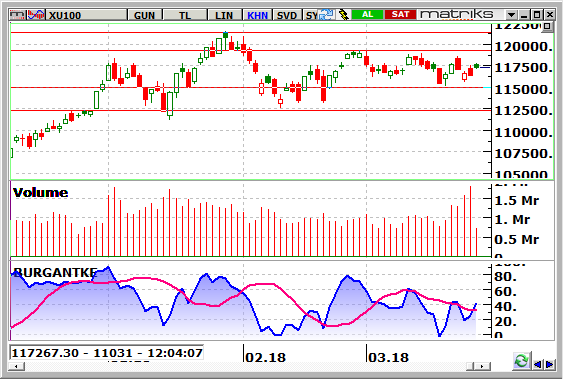
Task: Click the 02.18 date marker
Action: tap(265, 357)
